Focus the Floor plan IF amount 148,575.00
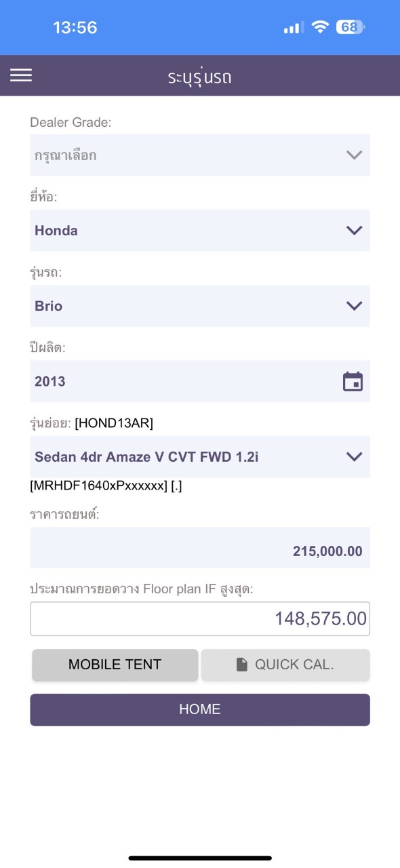This screenshot has width=400, height=868. tap(200, 618)
